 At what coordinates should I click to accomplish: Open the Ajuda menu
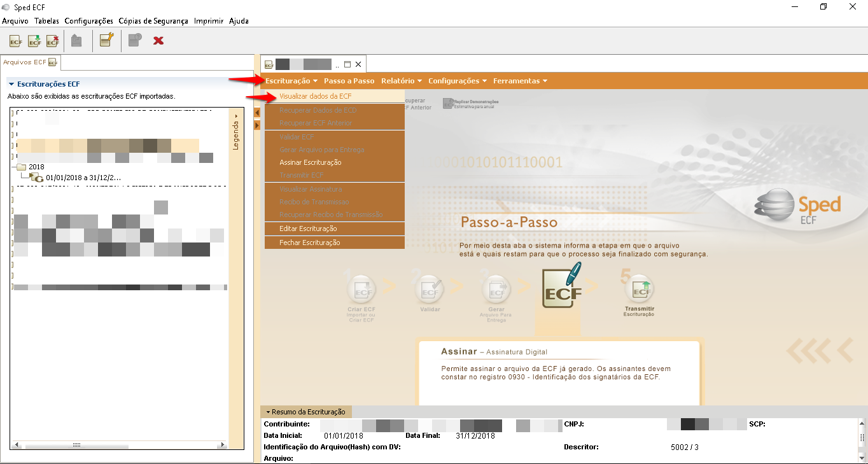coord(239,21)
